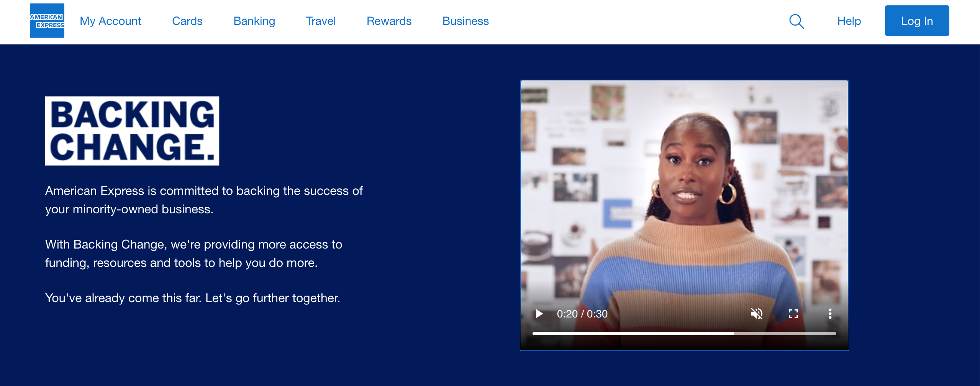Viewport: 980px width, 386px height.
Task: Click the sentence "American Express is committed"
Action: tap(204, 200)
